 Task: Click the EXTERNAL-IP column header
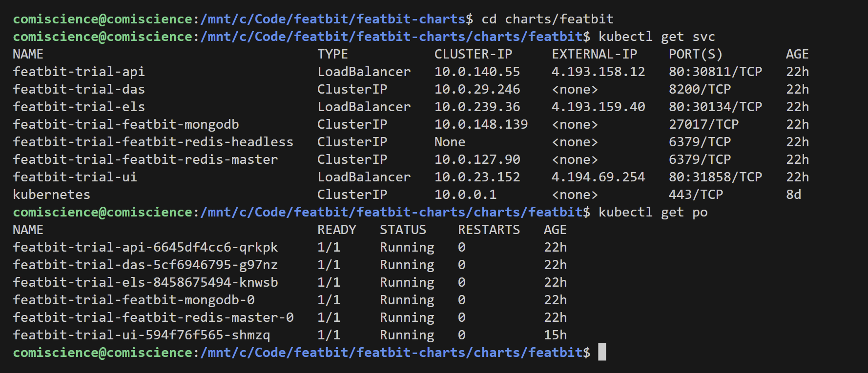coord(594,54)
